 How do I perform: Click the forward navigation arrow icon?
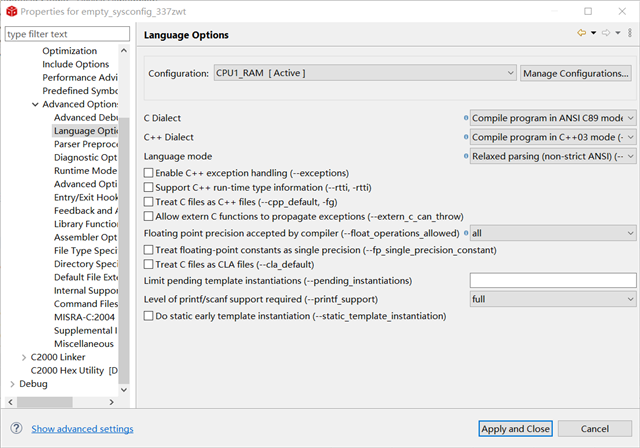pos(605,34)
